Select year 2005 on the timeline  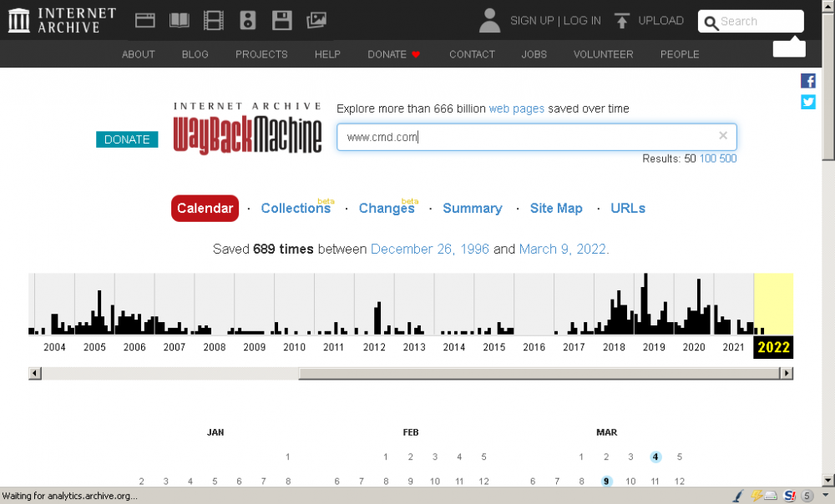coord(95,347)
